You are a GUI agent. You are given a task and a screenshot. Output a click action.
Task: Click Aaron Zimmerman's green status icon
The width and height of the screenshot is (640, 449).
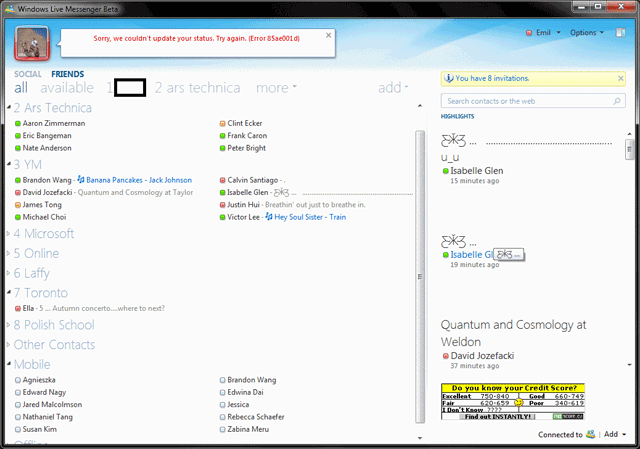(18, 123)
